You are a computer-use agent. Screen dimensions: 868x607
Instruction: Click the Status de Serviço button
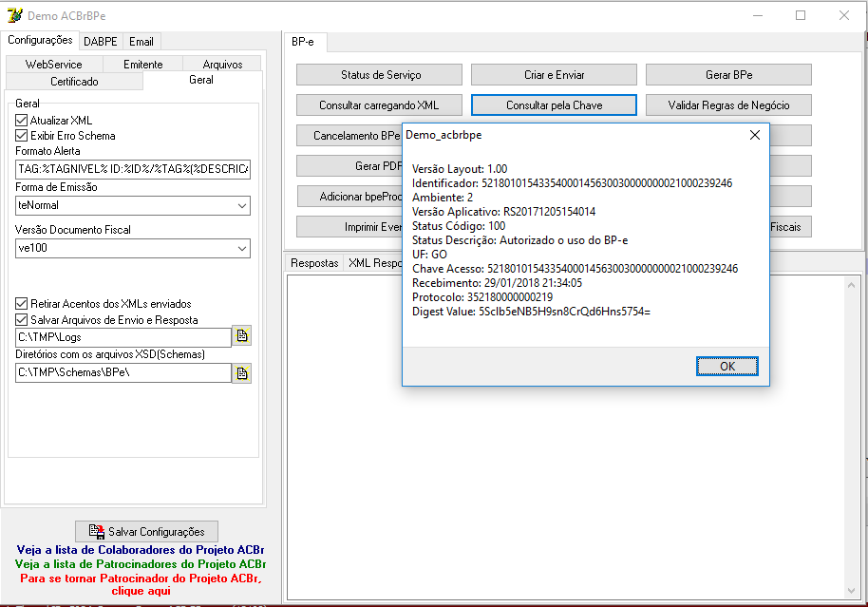point(380,75)
